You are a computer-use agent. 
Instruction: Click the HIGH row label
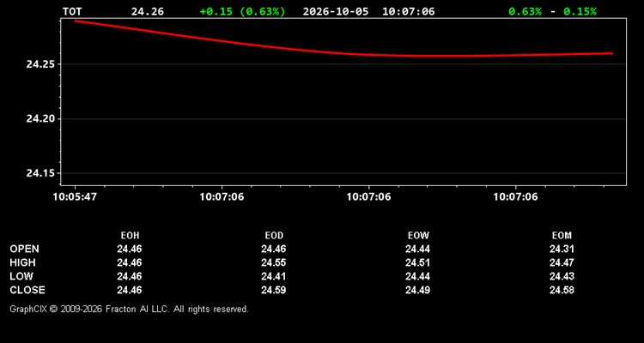22,262
